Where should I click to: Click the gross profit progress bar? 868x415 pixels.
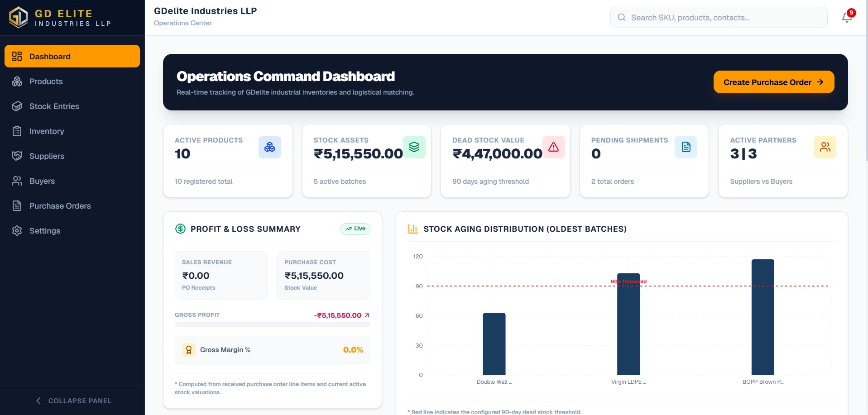coord(272,324)
